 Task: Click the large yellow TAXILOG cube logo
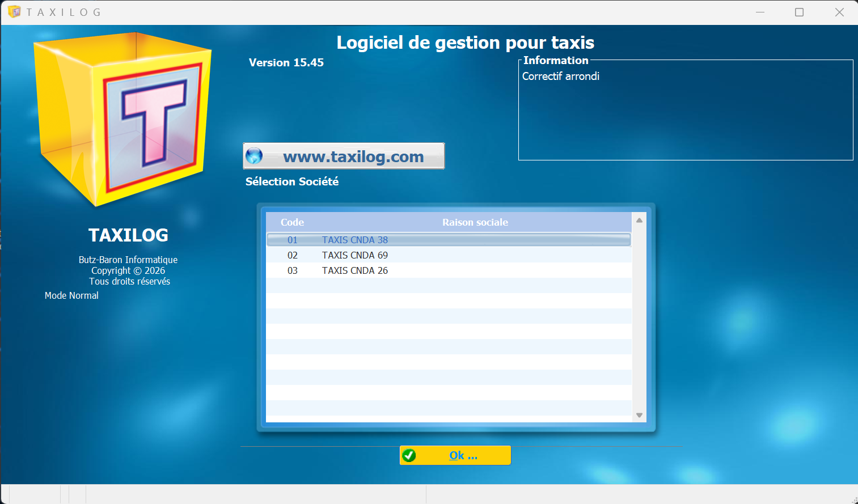point(123,118)
